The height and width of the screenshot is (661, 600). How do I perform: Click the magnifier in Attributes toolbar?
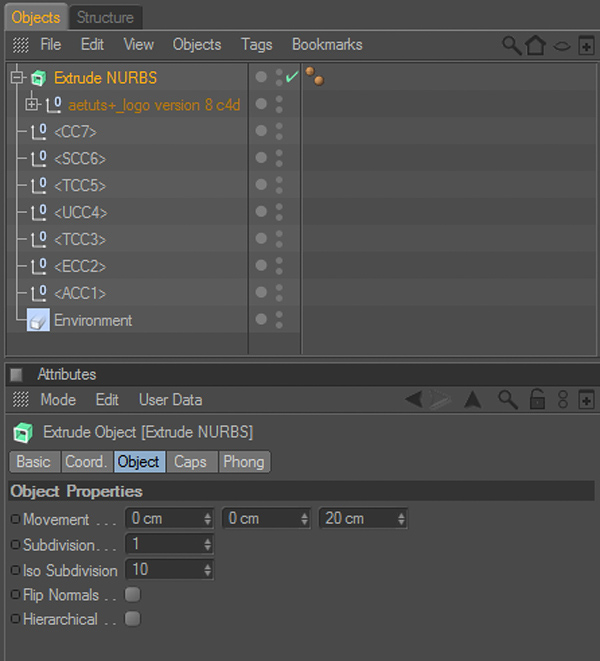(x=507, y=400)
